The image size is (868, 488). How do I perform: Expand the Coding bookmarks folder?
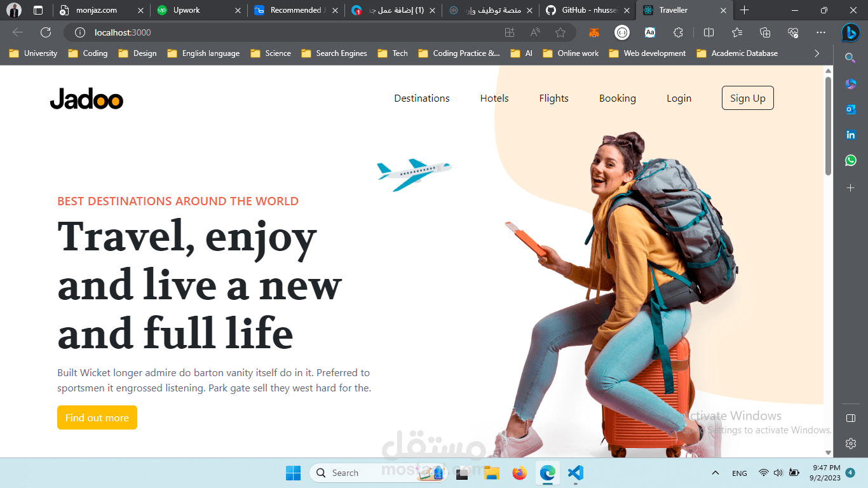click(x=88, y=53)
